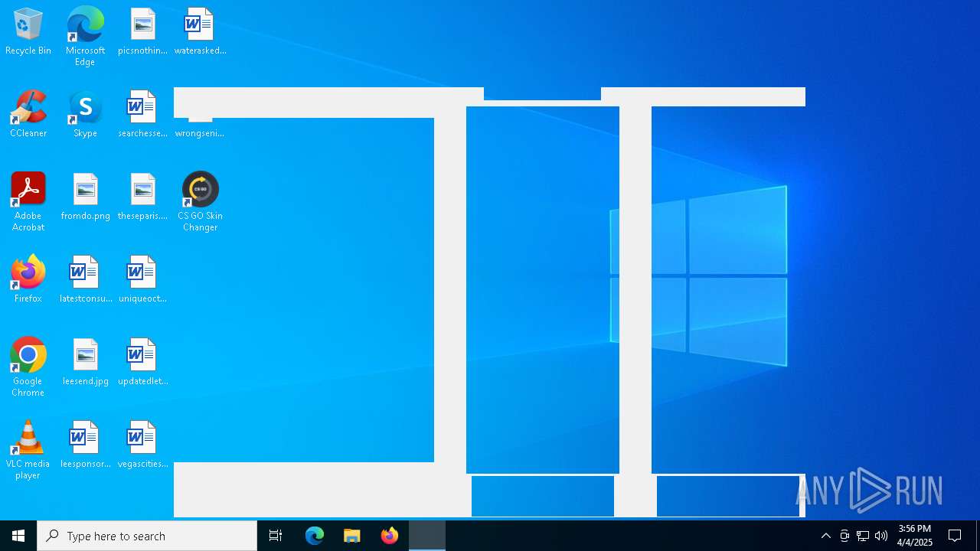Launch the CS GO Skin Changer shortcut
The height and width of the screenshot is (551, 980).
point(200,202)
